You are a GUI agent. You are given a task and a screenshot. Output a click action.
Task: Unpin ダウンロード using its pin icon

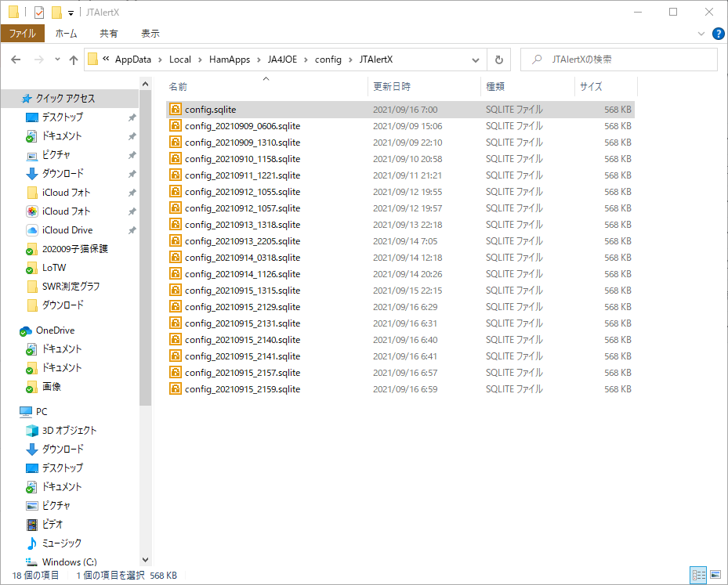pos(132,174)
